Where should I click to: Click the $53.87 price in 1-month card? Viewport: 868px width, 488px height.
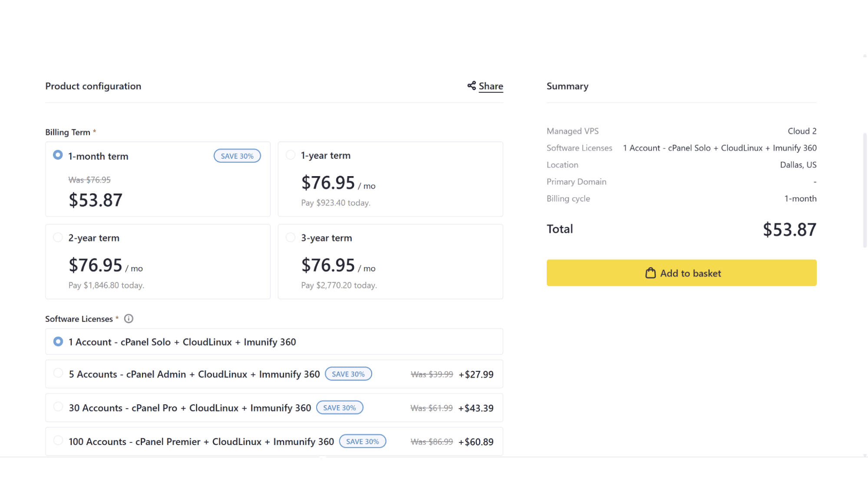pos(96,200)
